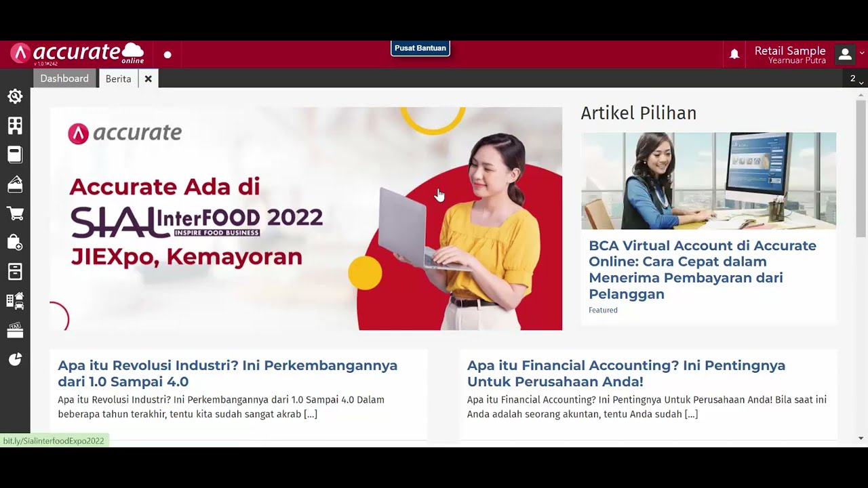Click the scrollbar up arrow
Image resolution: width=868 pixels, height=488 pixels.
[861, 94]
